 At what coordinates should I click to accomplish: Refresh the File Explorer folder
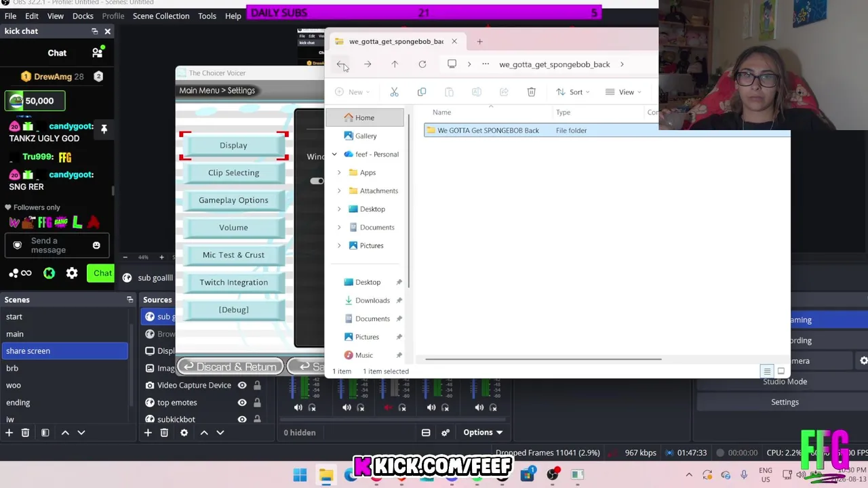[422, 64]
